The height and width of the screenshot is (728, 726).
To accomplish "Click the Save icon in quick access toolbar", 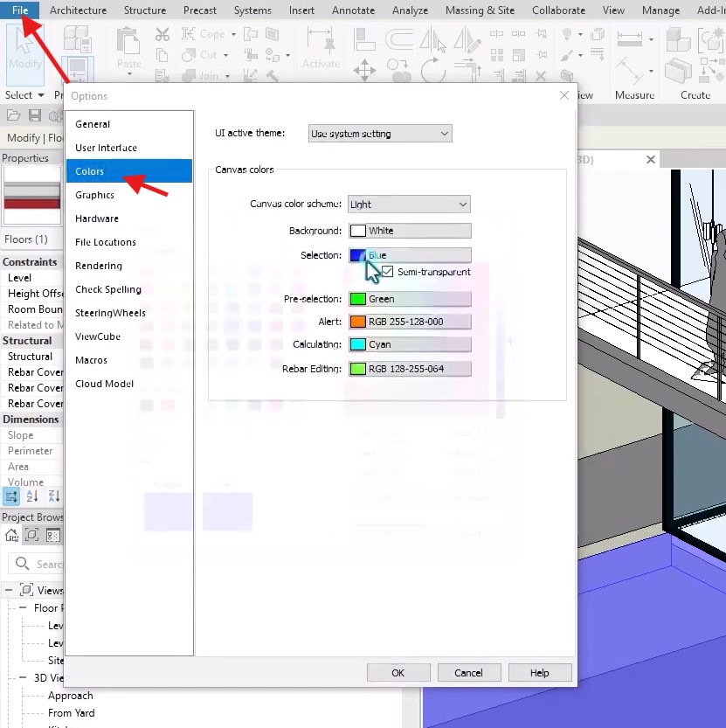I will tap(35, 115).
